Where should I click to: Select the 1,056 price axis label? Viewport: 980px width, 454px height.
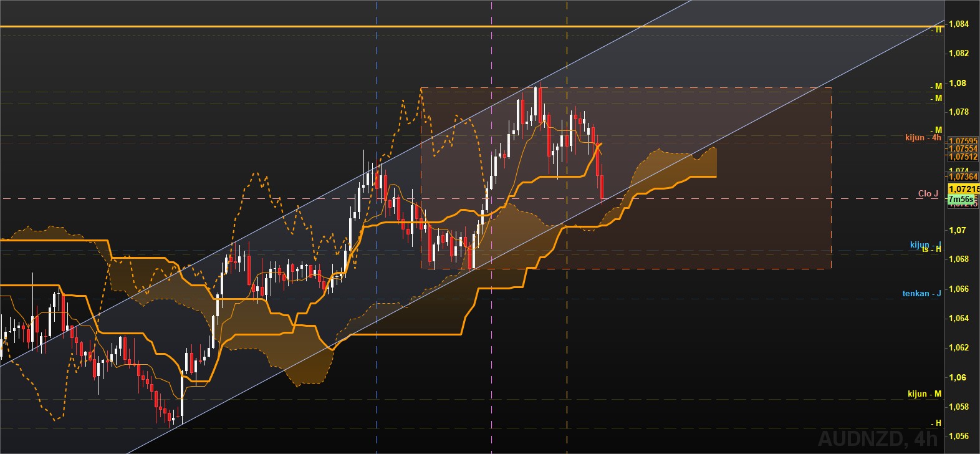click(x=959, y=437)
